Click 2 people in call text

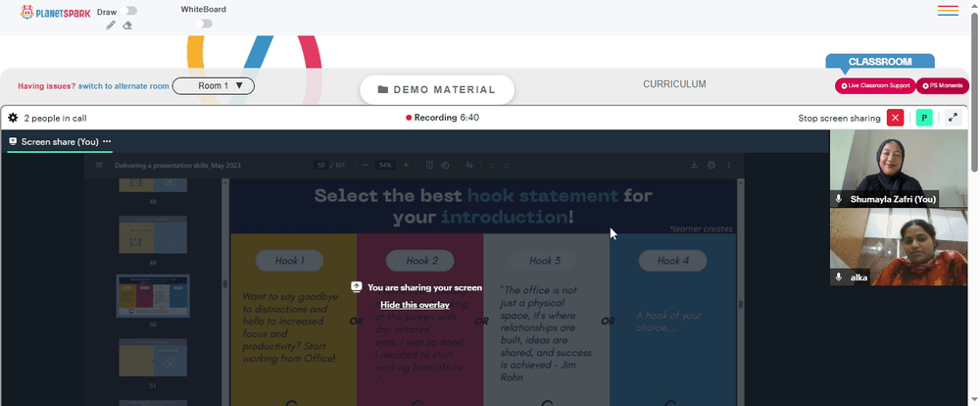point(55,119)
